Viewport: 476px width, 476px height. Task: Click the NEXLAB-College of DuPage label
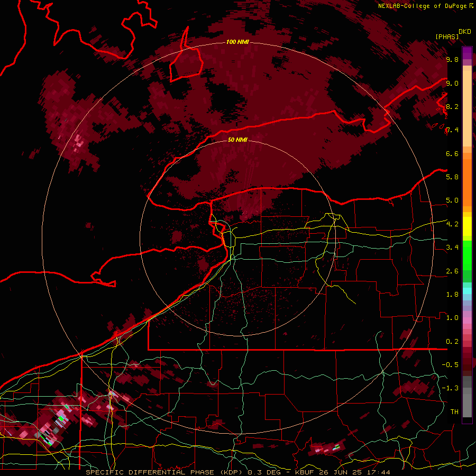(423, 6)
